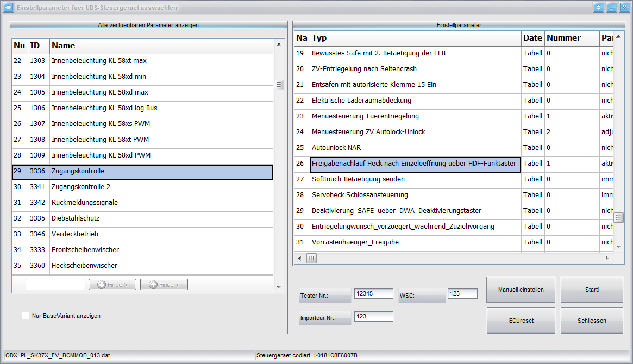The height and width of the screenshot is (364, 633).
Task: Focus the Tester Nr. input field
Action: 373,294
